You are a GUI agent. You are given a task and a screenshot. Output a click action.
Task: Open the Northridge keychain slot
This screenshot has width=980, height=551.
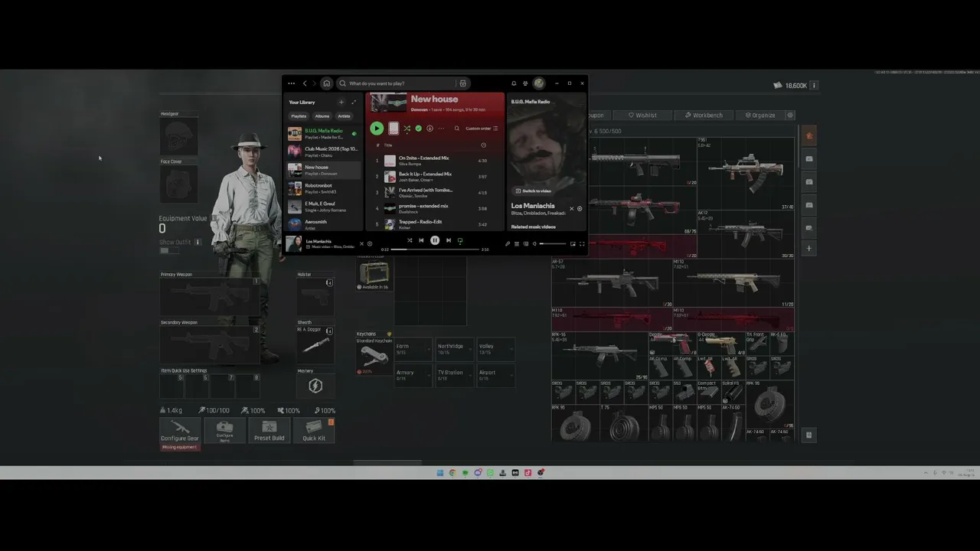coord(455,349)
